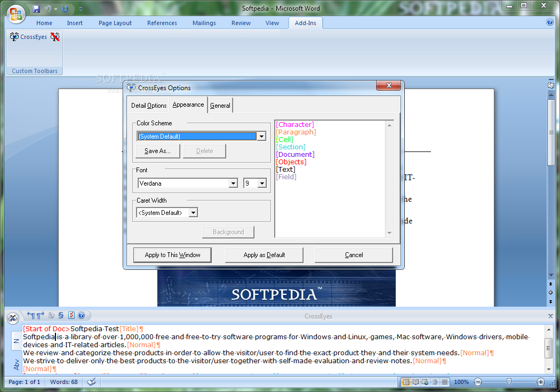
Task: Click the 100% zoom level button
Action: 461,382
